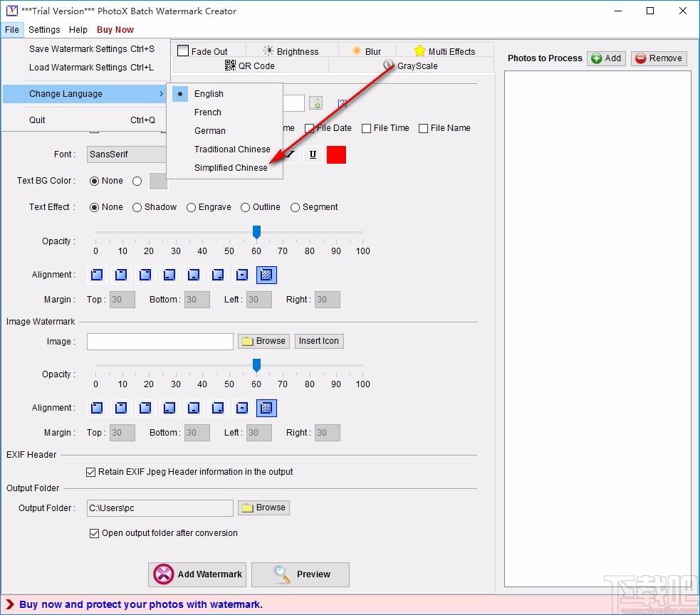The height and width of the screenshot is (615, 700).
Task: Select English language
Action: (224, 94)
